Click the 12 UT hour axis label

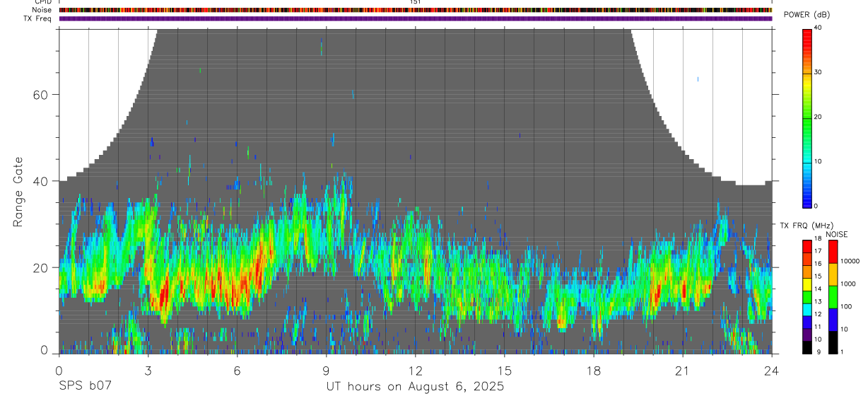tap(415, 371)
